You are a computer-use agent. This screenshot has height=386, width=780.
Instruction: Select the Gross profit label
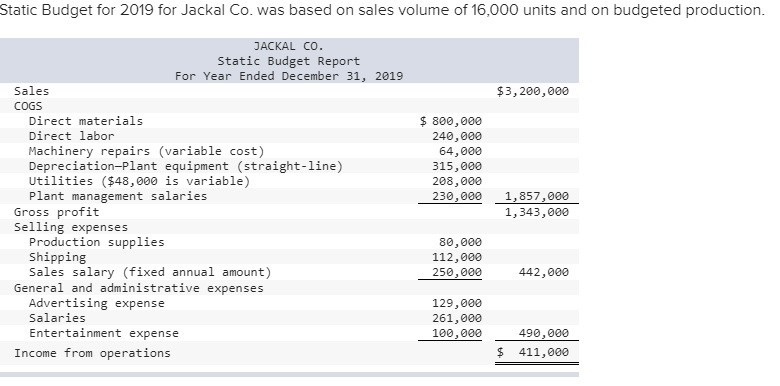[57, 212]
